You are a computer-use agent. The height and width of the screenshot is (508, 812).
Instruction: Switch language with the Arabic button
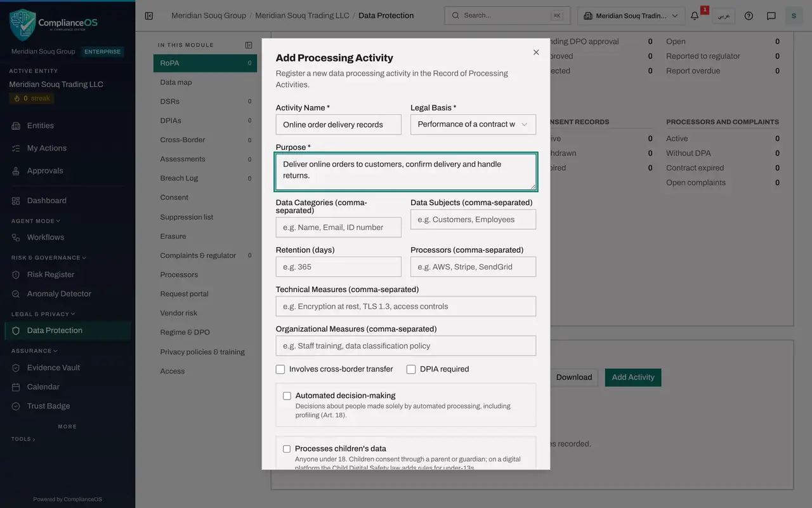tap(724, 16)
